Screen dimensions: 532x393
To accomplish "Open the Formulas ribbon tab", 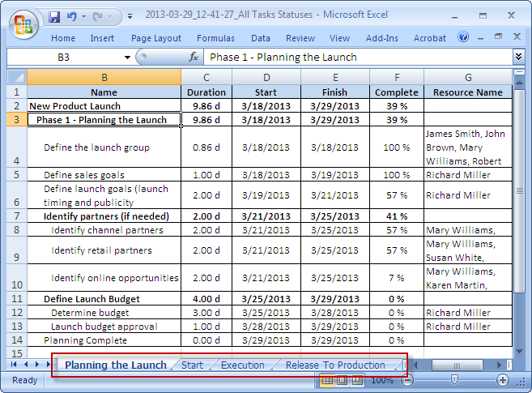I will tap(215, 38).
